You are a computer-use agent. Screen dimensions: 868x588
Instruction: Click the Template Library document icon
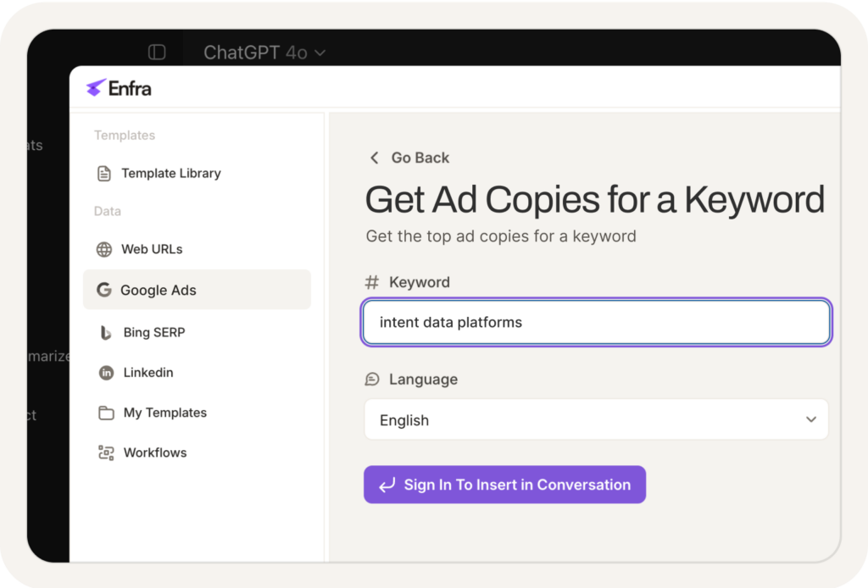point(104,173)
